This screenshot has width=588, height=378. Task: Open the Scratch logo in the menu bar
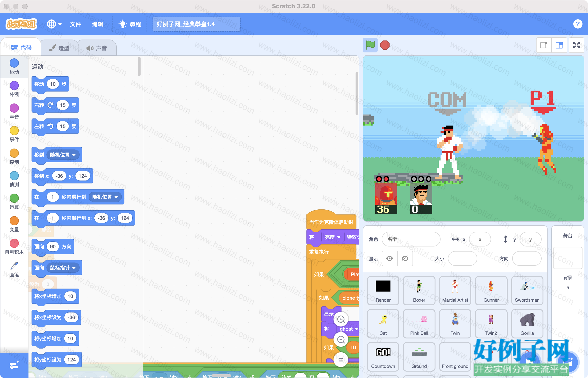click(21, 24)
